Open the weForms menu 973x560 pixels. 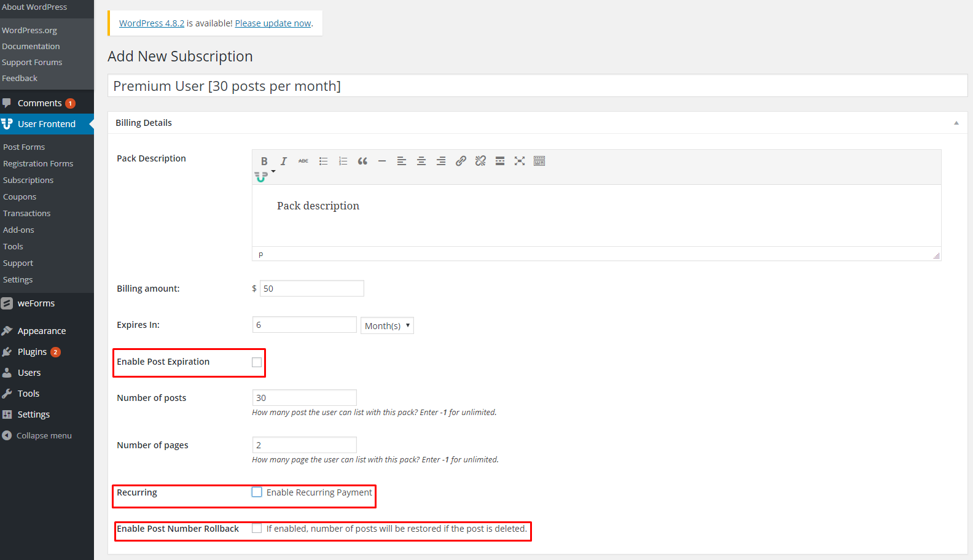[x=47, y=303]
